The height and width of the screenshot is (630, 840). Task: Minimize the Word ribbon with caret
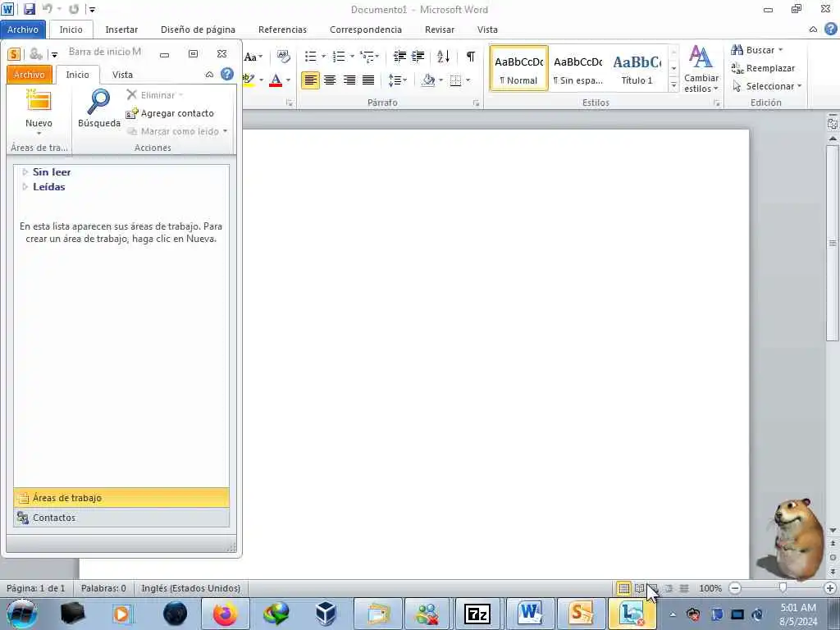tap(813, 30)
